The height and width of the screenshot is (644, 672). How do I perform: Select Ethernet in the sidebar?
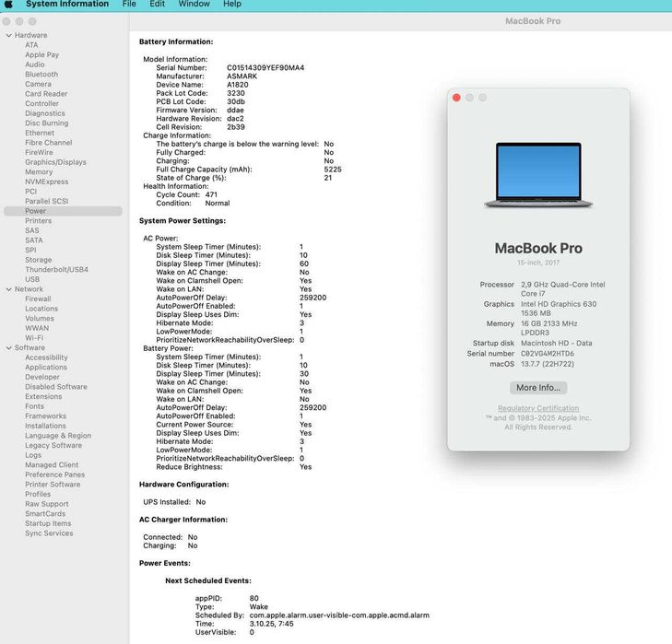pyautogui.click(x=40, y=133)
